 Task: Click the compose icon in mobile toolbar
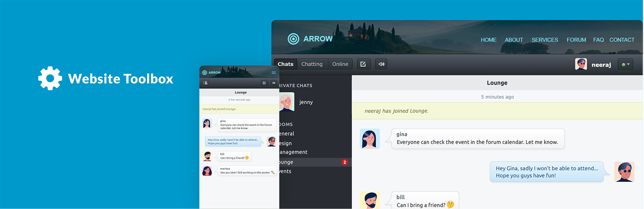264,83
